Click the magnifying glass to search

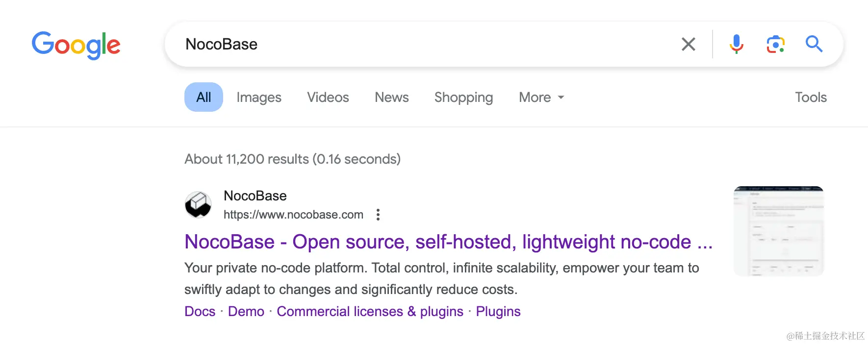tap(814, 44)
